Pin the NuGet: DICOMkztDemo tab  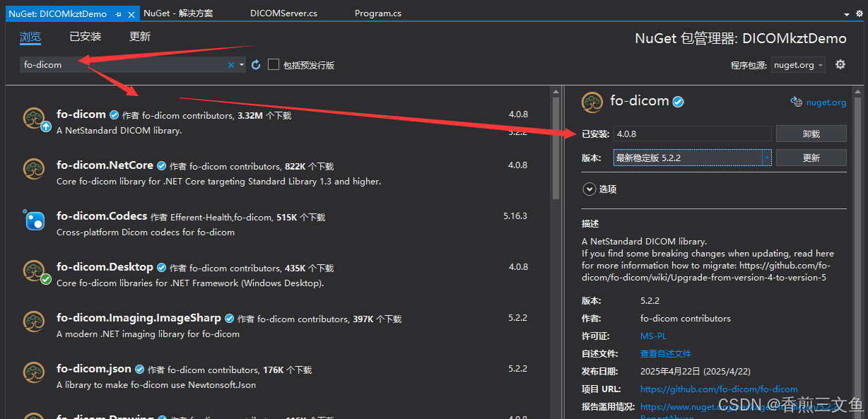tap(118, 14)
